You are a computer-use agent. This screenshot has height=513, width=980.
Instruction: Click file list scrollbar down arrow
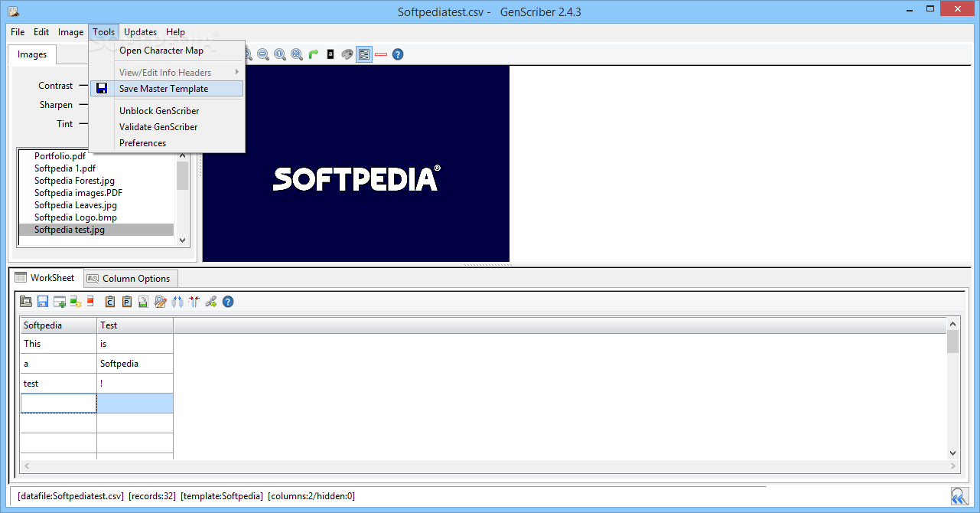182,240
